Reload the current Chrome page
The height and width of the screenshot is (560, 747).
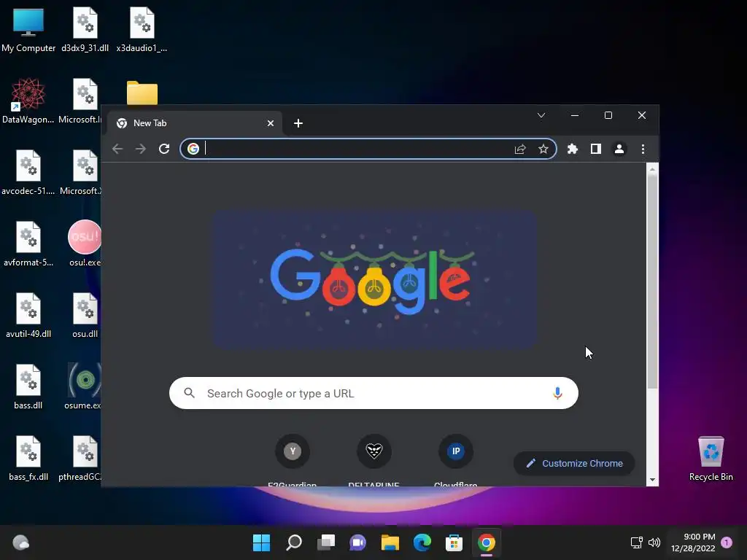pyautogui.click(x=164, y=149)
